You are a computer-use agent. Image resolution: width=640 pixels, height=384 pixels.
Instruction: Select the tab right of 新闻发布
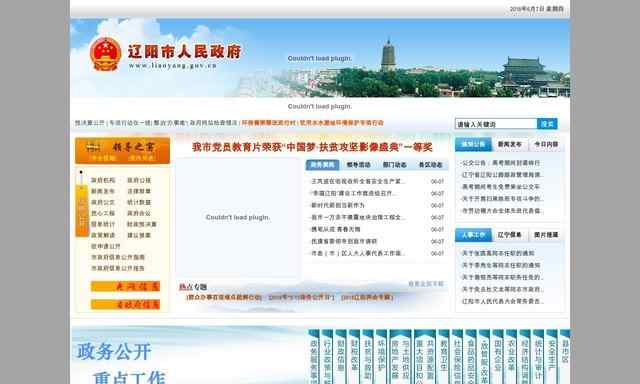tap(546, 144)
